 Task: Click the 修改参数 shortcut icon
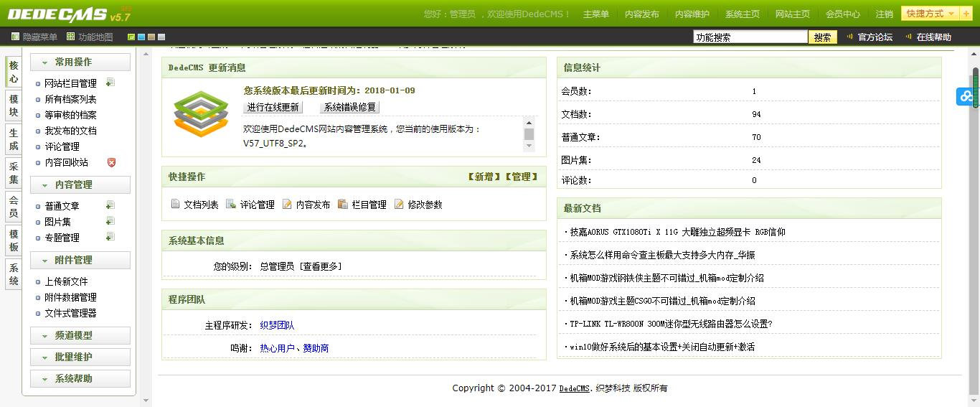click(400, 204)
